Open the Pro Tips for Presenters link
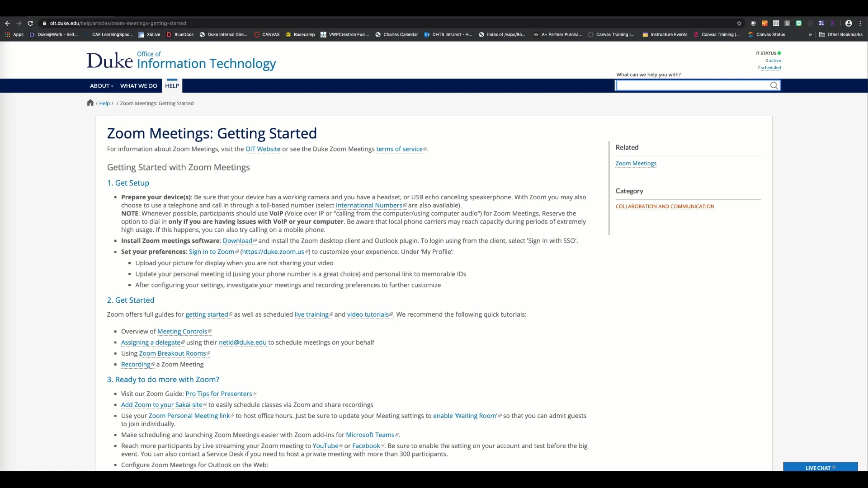The height and width of the screenshot is (488, 868). tap(221, 394)
